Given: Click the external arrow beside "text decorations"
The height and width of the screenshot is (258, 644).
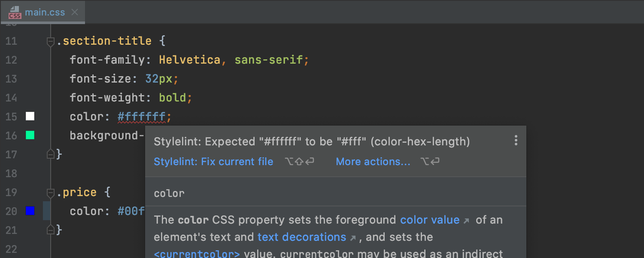Looking at the screenshot, I should tap(353, 238).
